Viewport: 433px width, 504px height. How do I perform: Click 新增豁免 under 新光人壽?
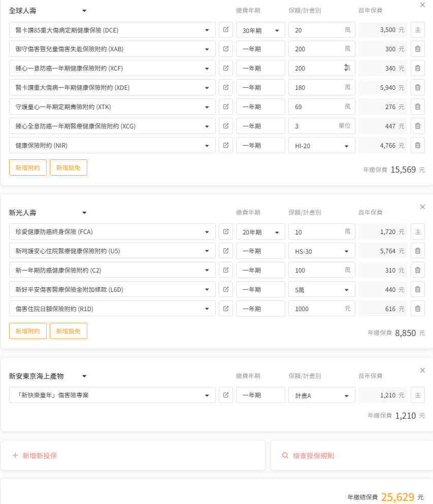(x=69, y=331)
